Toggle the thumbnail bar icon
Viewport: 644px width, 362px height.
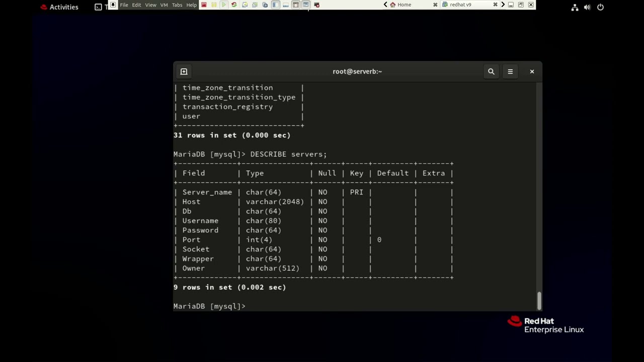(x=286, y=5)
